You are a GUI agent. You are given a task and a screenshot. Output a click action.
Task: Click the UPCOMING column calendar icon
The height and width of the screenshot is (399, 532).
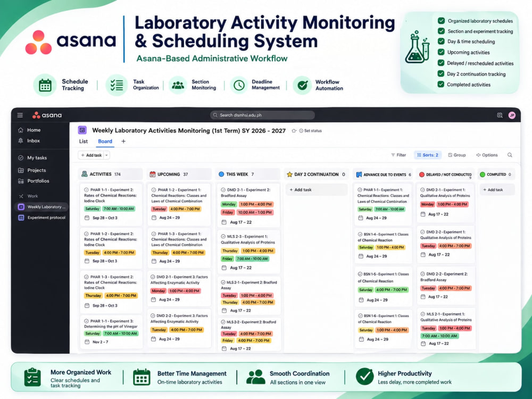[x=153, y=174]
